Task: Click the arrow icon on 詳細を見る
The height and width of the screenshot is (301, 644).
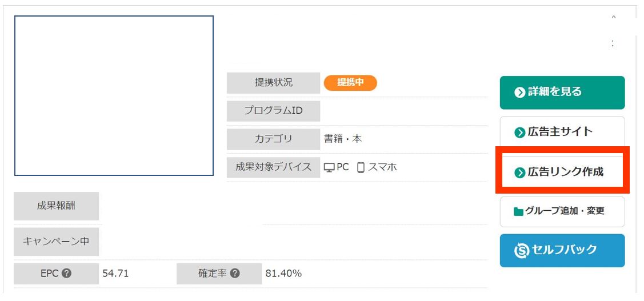Action: [519, 92]
